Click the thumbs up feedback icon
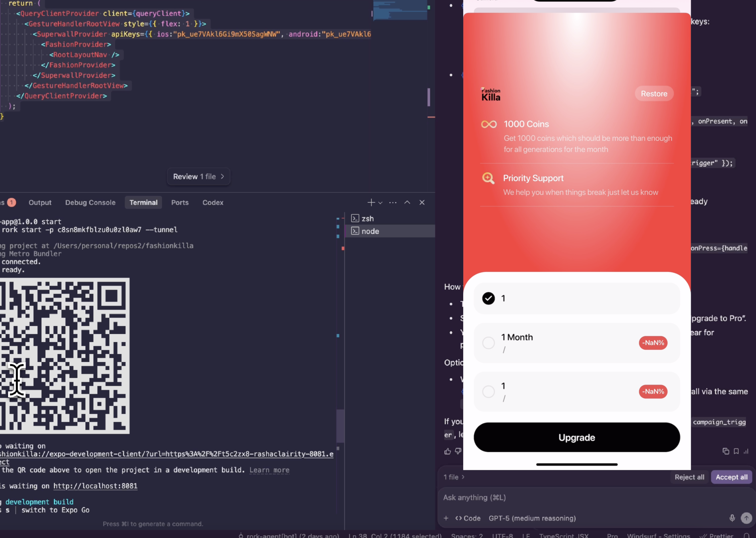 coord(447,451)
